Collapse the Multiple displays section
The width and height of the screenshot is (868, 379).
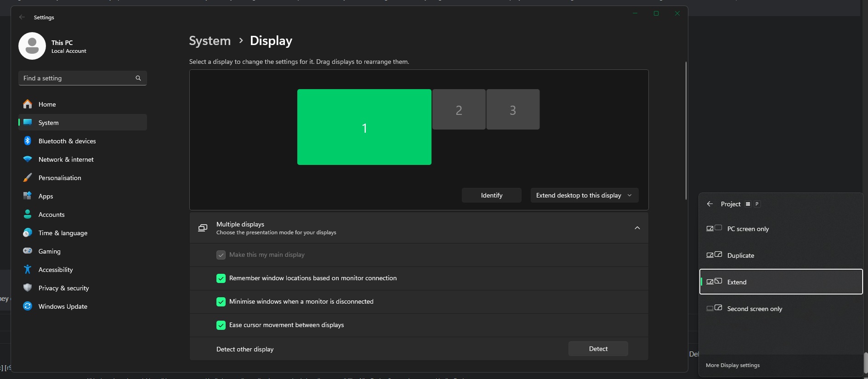[637, 228]
